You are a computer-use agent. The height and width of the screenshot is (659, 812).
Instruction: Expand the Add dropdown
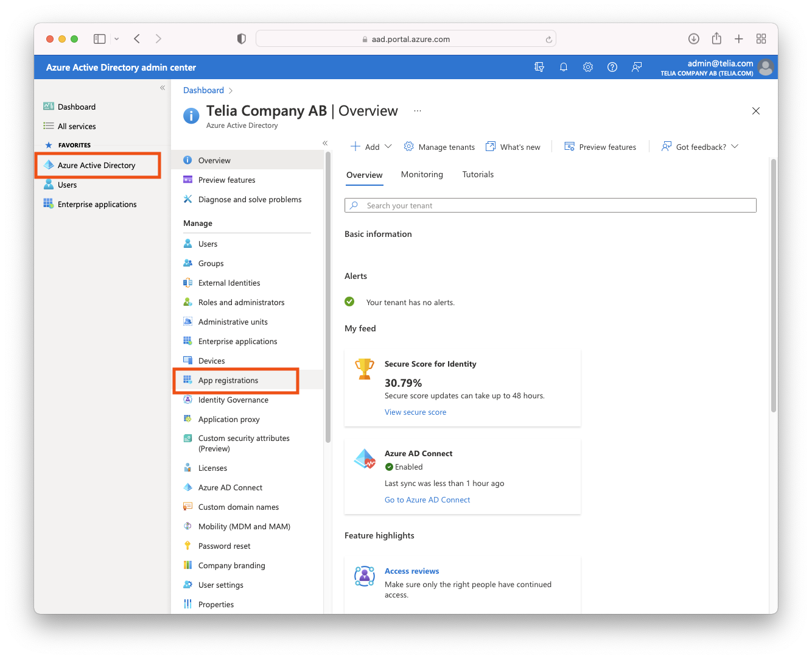click(388, 146)
